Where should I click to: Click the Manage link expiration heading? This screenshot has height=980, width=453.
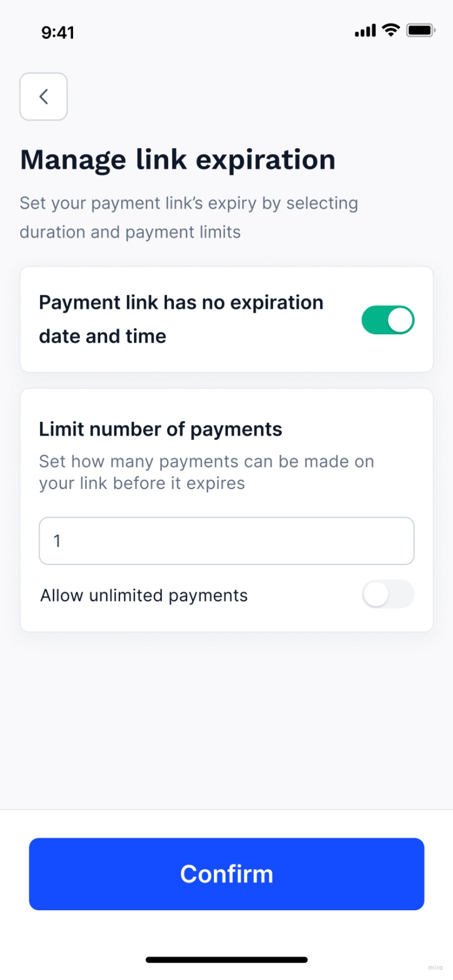178,160
